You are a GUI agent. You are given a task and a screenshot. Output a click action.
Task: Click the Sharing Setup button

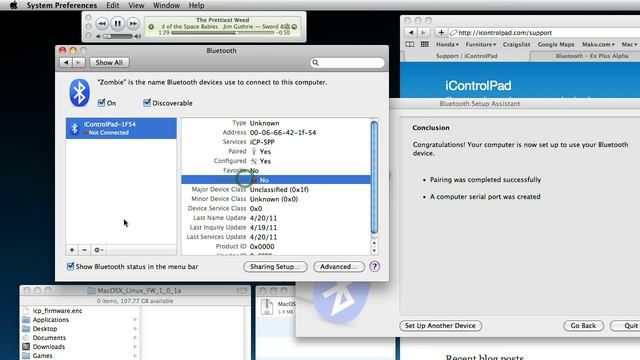pyautogui.click(x=275, y=267)
